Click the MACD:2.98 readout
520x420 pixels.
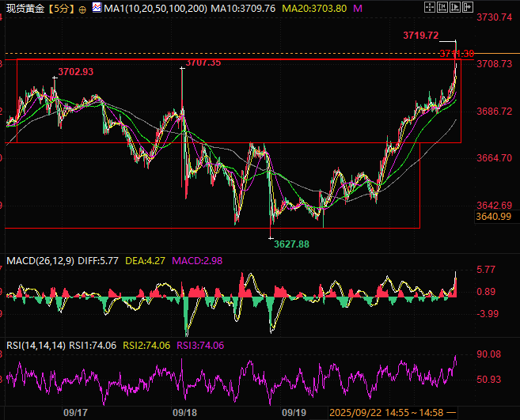pyautogui.click(x=197, y=261)
